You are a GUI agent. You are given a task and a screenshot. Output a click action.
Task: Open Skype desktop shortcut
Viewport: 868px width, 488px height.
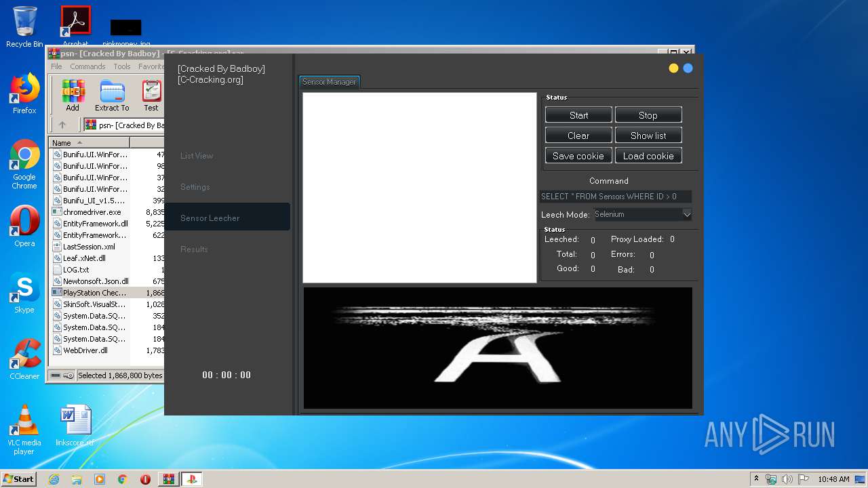(24, 293)
